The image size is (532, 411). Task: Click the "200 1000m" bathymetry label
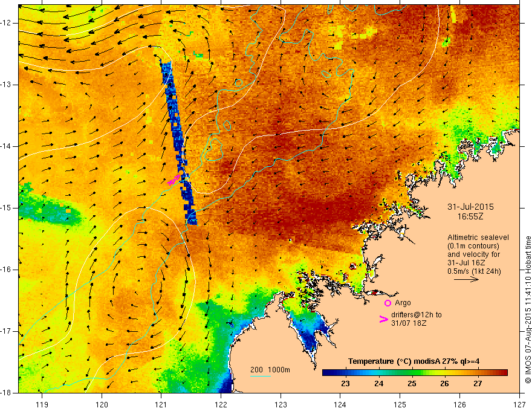(270, 370)
